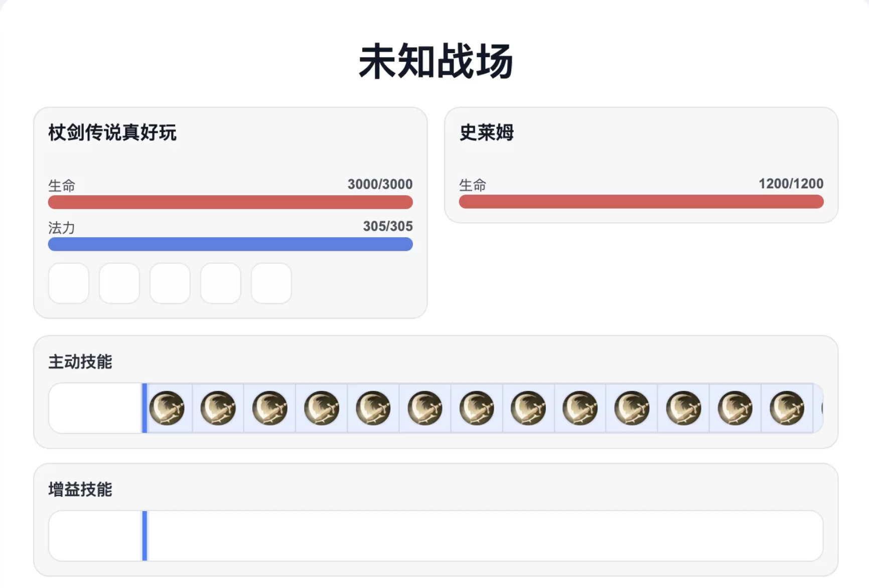This screenshot has width=869, height=588.
Task: Select the second sword skill icon in 主动技能
Action: pyautogui.click(x=218, y=408)
